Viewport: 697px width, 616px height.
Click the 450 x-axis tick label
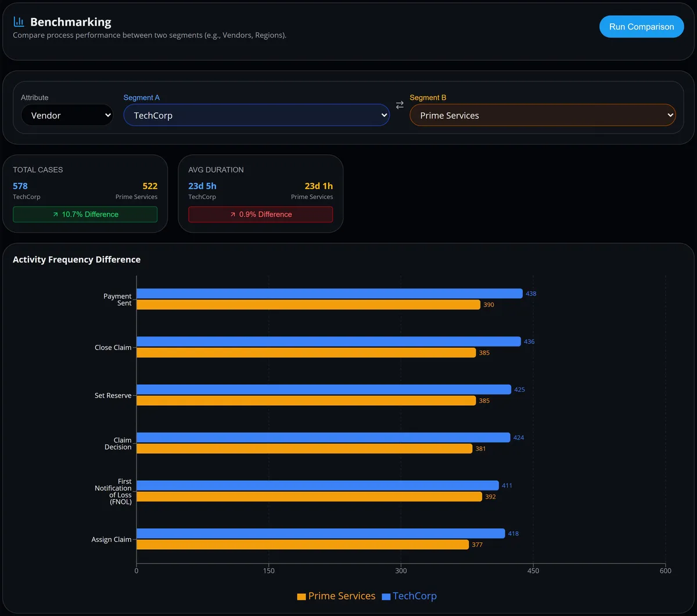[533, 571]
